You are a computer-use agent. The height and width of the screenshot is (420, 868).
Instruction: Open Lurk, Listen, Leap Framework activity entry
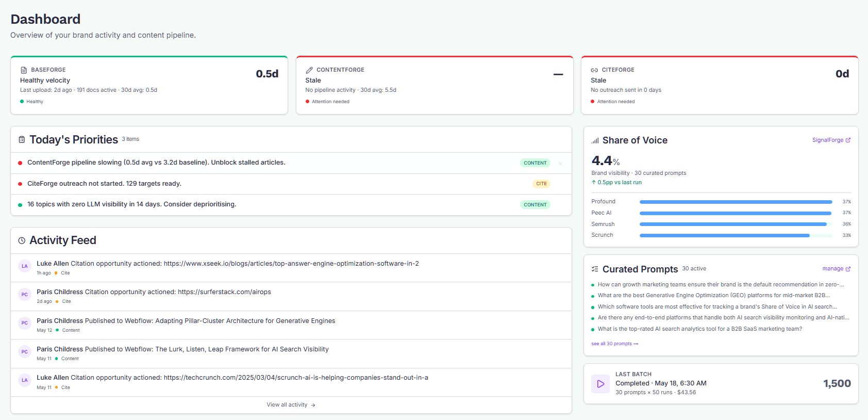pos(291,353)
